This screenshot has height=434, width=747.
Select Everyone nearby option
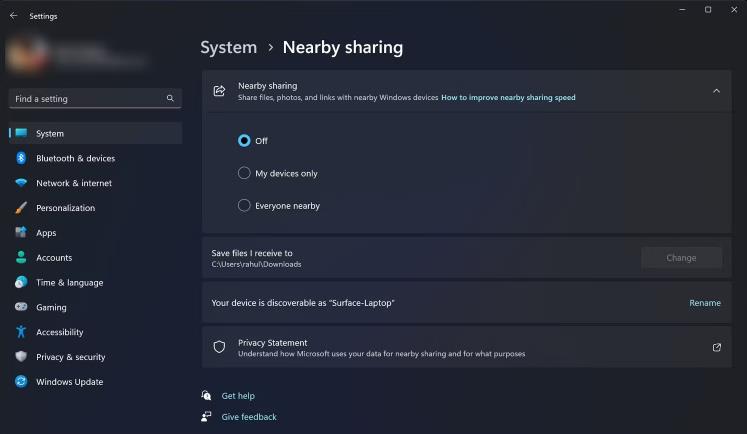244,205
